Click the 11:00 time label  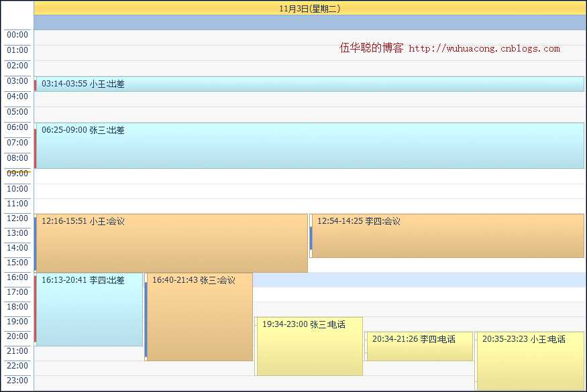point(17,204)
